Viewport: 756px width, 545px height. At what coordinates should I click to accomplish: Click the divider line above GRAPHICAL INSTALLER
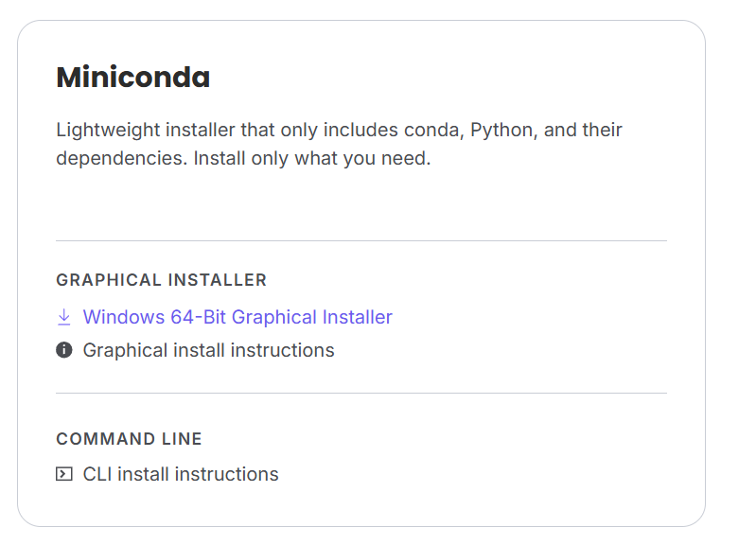tap(361, 241)
